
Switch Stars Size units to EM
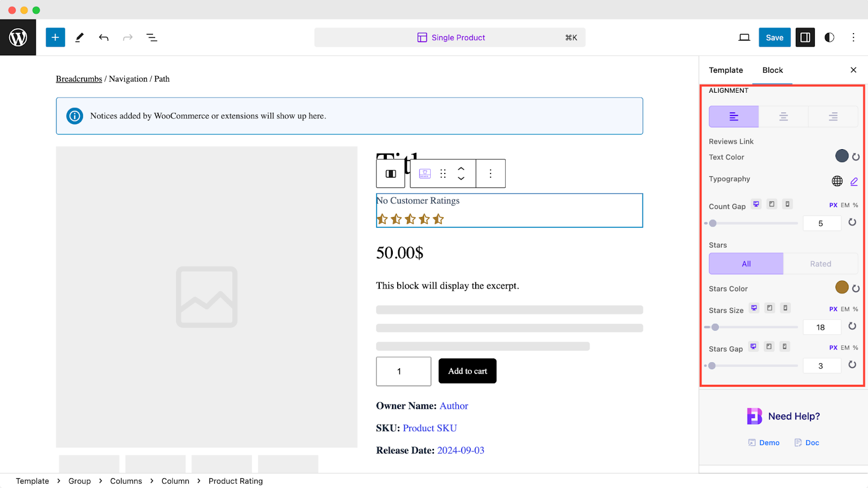coord(844,309)
